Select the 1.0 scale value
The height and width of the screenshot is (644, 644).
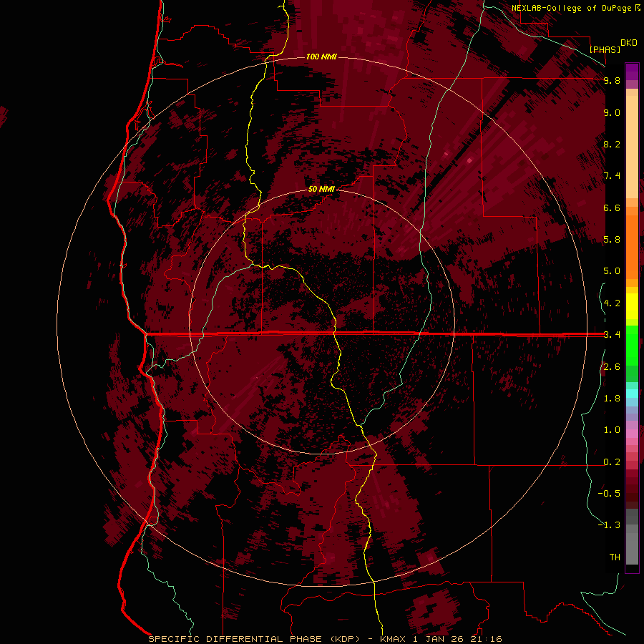tap(612, 430)
